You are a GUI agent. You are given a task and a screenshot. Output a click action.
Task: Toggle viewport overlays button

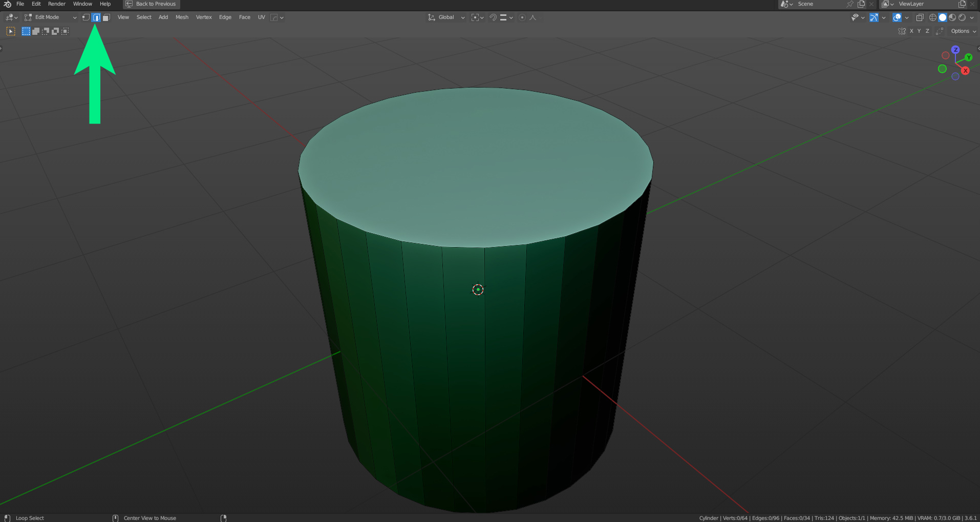point(897,17)
